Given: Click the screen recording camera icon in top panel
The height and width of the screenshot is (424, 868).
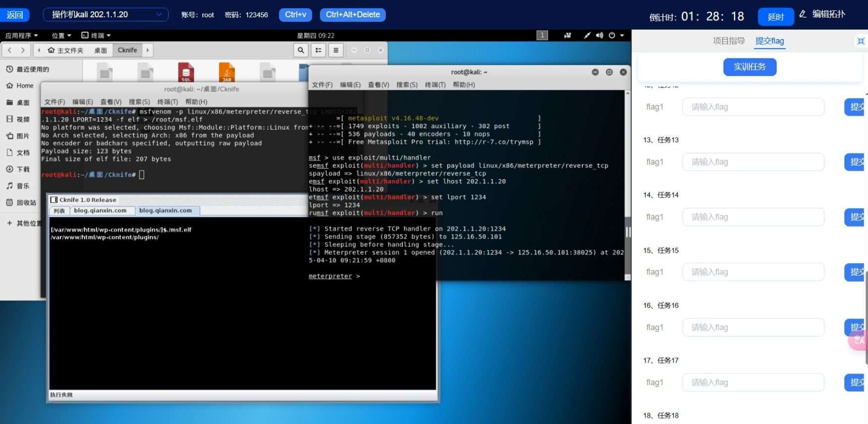Looking at the screenshot, I should point(567,35).
